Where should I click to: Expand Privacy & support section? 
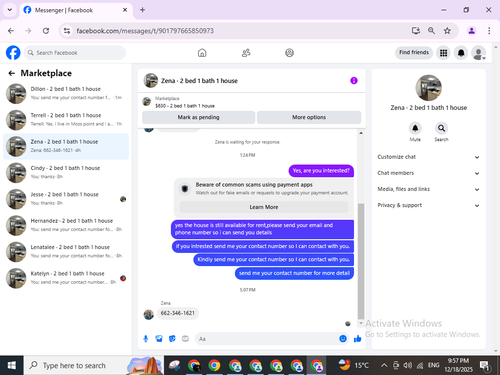(x=428, y=205)
